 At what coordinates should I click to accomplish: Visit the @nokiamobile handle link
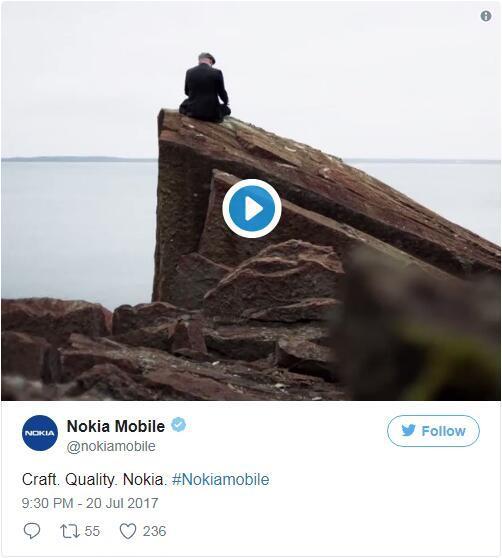click(111, 446)
